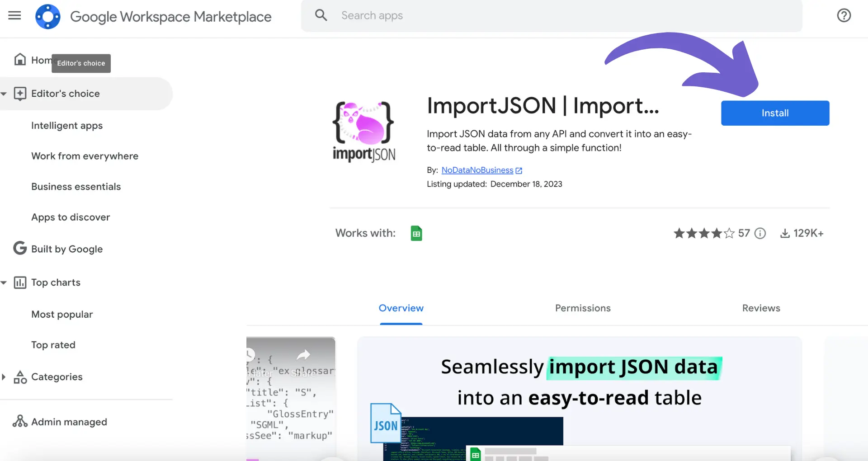Click the ImportJSON app title
Image resolution: width=868 pixels, height=461 pixels.
point(543,106)
